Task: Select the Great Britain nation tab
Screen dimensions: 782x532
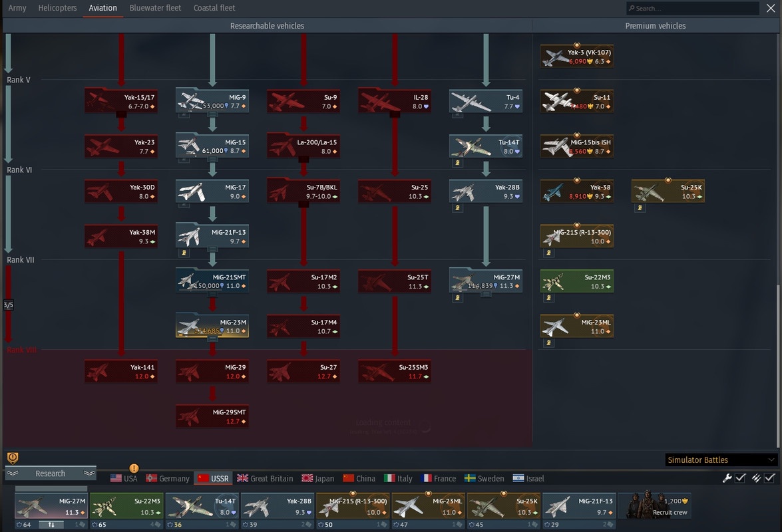Action: (265, 478)
